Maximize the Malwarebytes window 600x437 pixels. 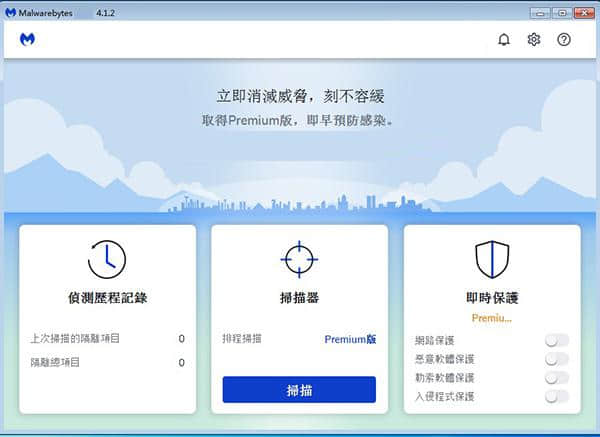point(562,13)
